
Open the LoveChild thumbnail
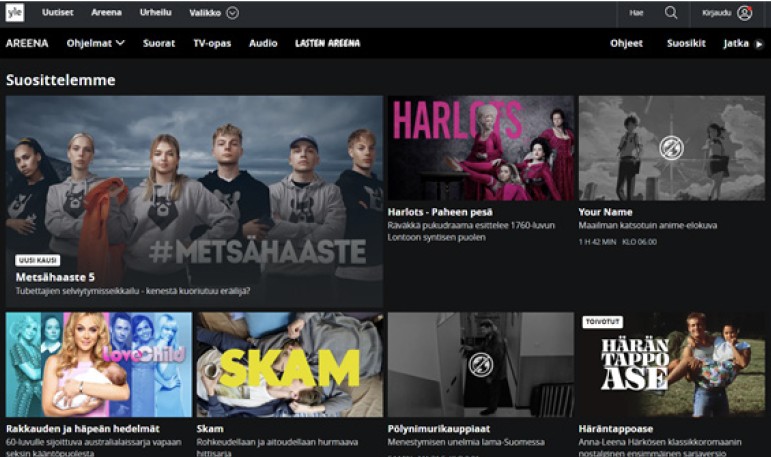pos(98,365)
